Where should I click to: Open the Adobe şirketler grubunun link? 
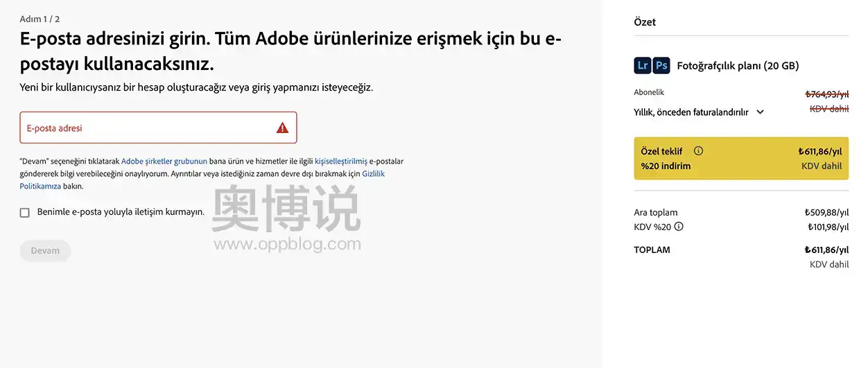click(164, 161)
